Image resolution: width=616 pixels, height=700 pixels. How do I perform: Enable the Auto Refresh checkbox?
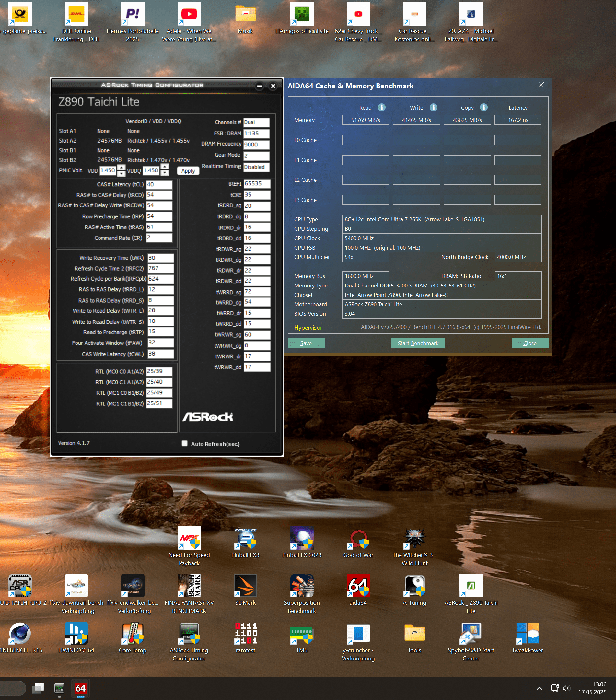(x=185, y=443)
